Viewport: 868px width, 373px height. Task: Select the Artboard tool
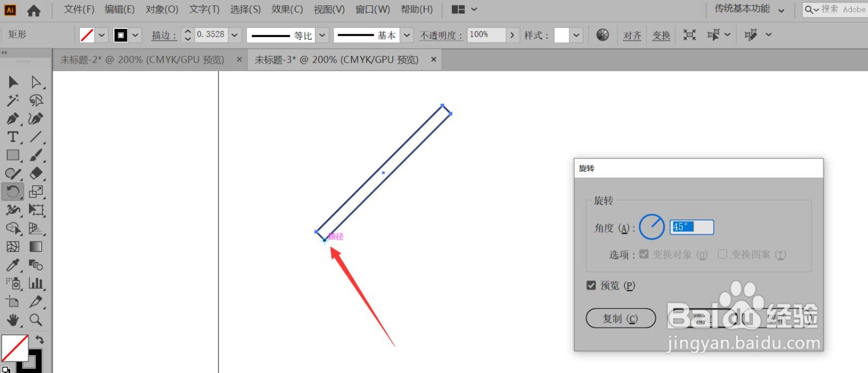click(13, 301)
